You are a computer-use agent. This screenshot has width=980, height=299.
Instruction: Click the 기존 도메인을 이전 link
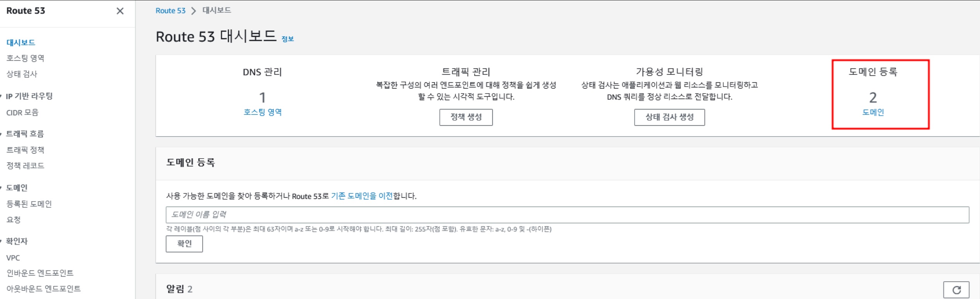click(x=362, y=196)
